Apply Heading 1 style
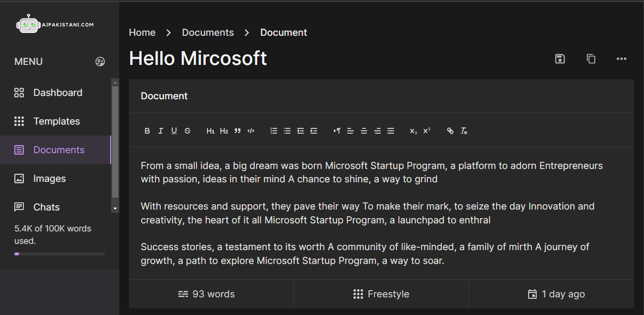 [210, 131]
